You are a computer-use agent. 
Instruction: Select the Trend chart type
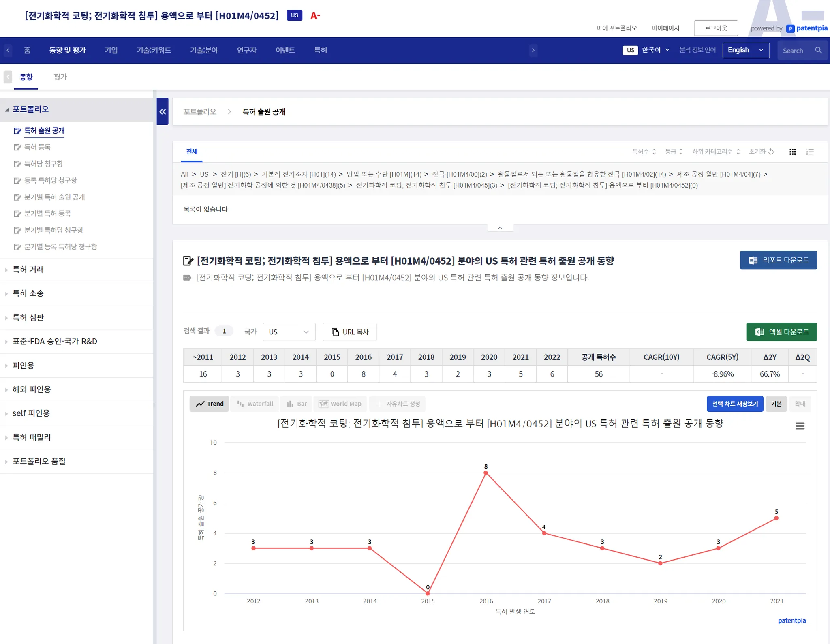(210, 404)
